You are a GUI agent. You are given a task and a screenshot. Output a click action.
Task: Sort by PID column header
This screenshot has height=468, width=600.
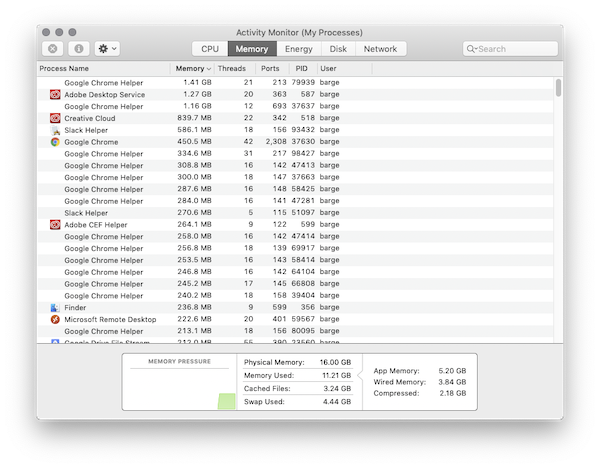(302, 68)
